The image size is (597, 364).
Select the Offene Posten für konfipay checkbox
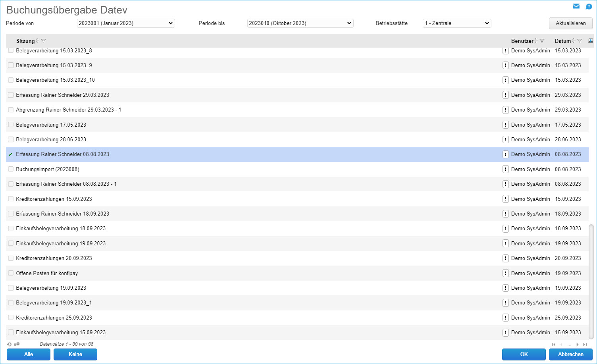[x=11, y=273]
